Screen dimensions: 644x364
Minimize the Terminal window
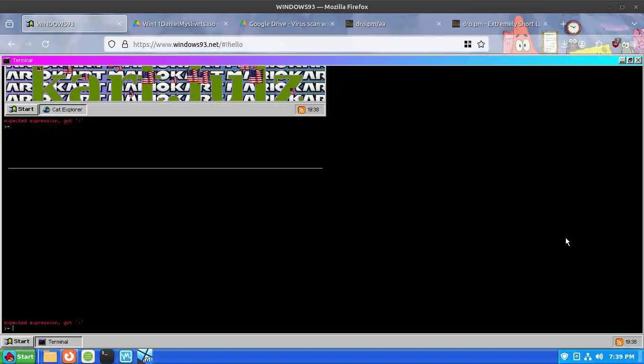622,60
